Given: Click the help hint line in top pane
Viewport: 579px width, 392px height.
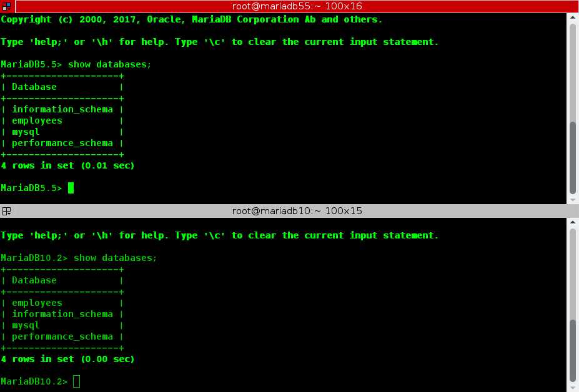Looking at the screenshot, I should (219, 42).
